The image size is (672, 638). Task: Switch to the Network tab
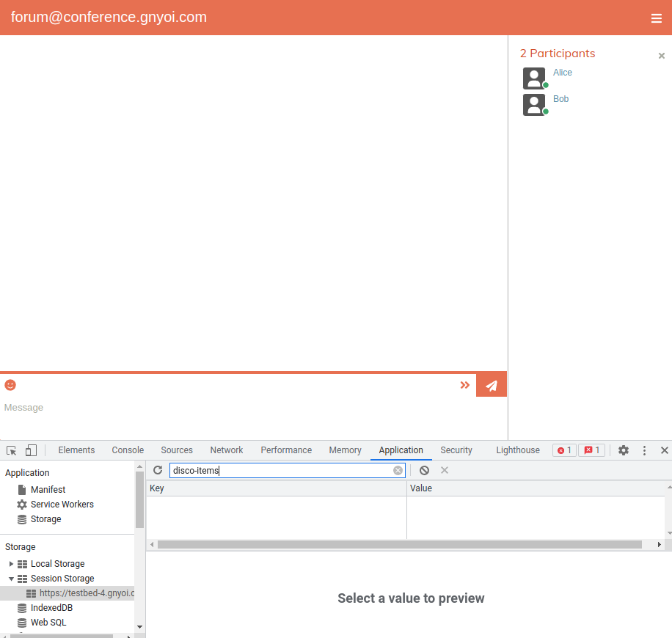(x=226, y=450)
